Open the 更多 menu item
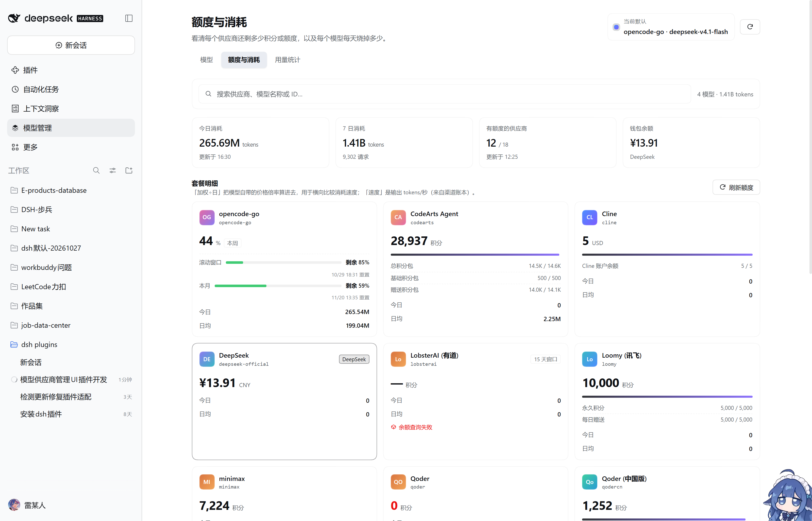Image resolution: width=812 pixels, height=521 pixels. (x=71, y=147)
